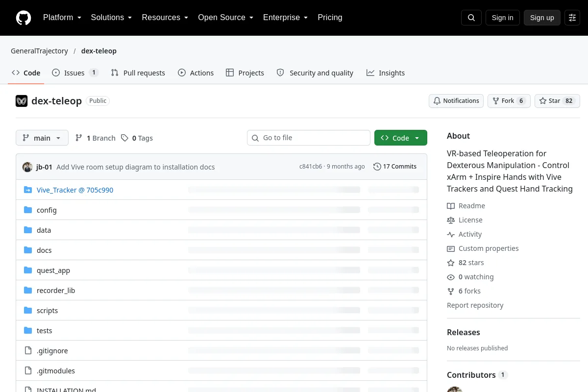Expand the Solutions menu
Screen dimensions: 588x392
click(111, 18)
